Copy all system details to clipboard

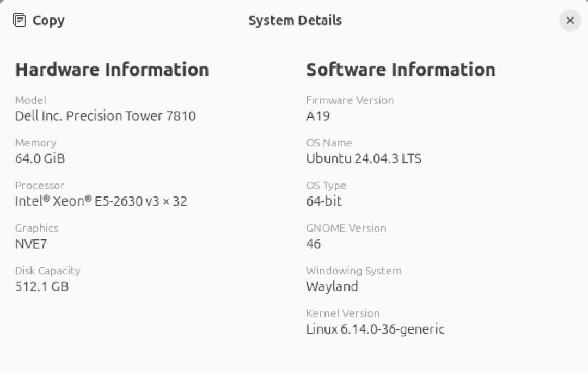[38, 20]
